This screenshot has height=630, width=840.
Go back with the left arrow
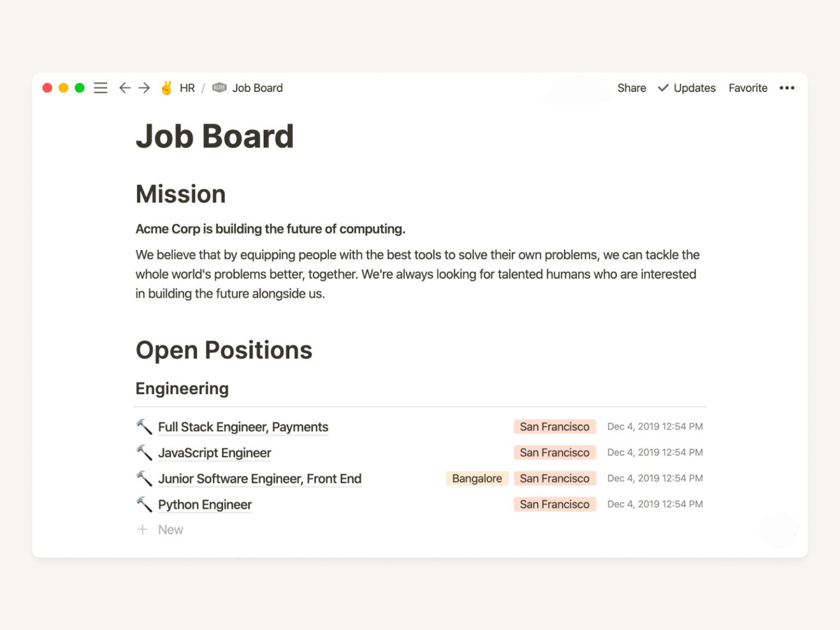click(x=125, y=88)
